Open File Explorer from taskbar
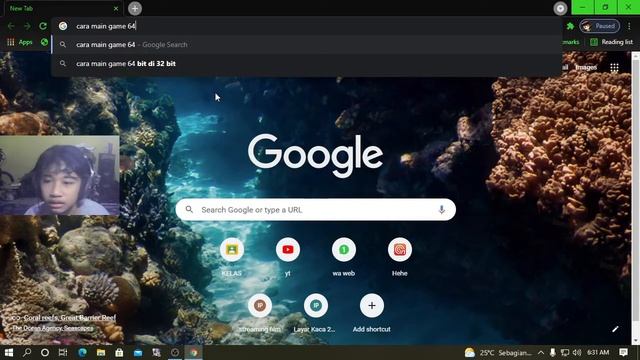Screen dimensions: 640x360 [x=101, y=353]
